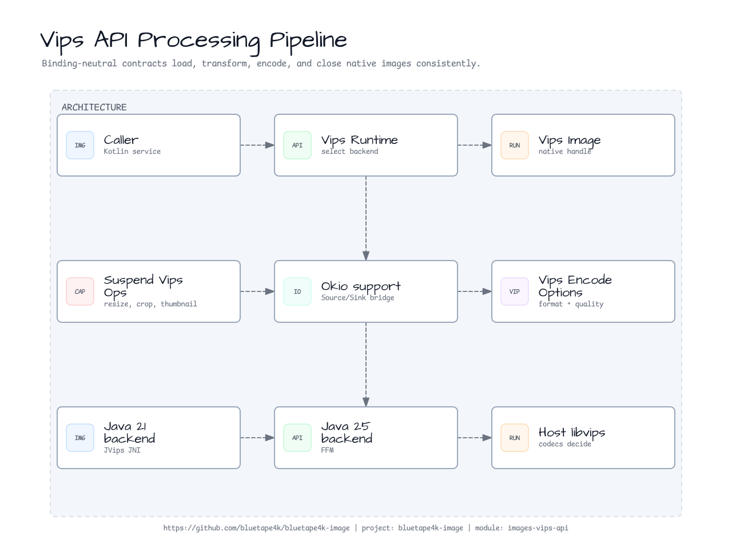Click the RUN icon beside Vips Image
The width and height of the screenshot is (732, 560).
(x=515, y=145)
